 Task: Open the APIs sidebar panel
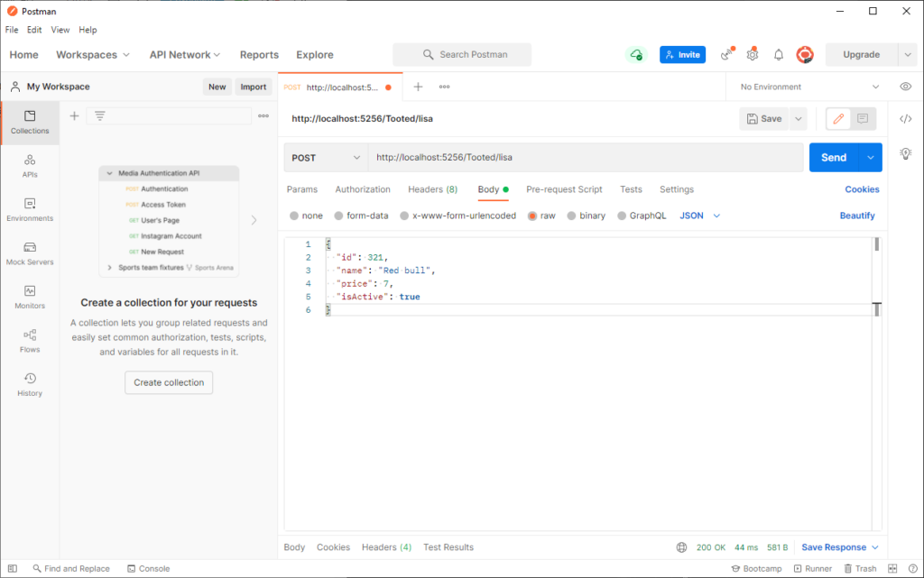(30, 166)
